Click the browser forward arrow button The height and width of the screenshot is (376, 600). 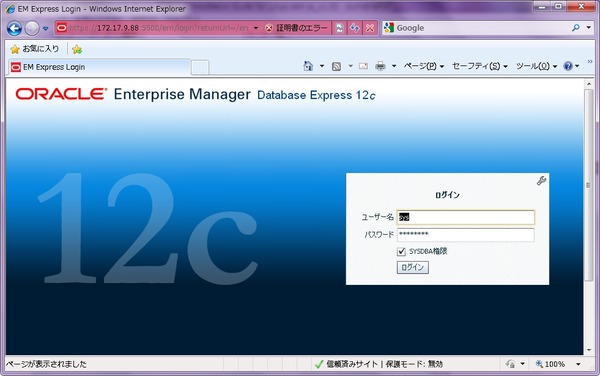[x=32, y=28]
